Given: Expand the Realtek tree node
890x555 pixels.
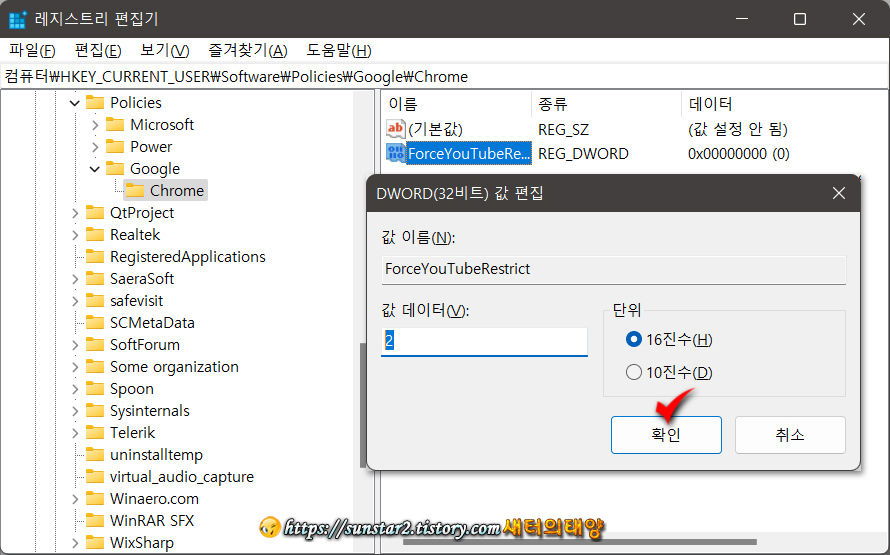Looking at the screenshot, I should [75, 235].
